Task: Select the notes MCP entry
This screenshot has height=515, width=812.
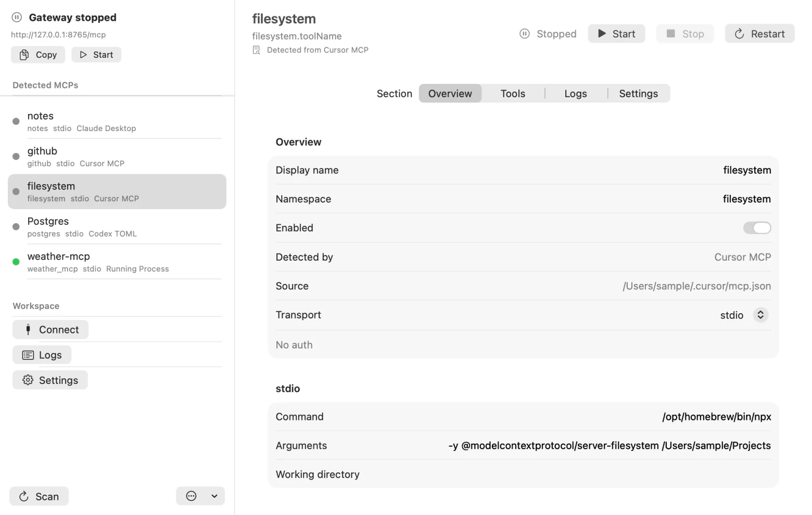Action: [117, 121]
